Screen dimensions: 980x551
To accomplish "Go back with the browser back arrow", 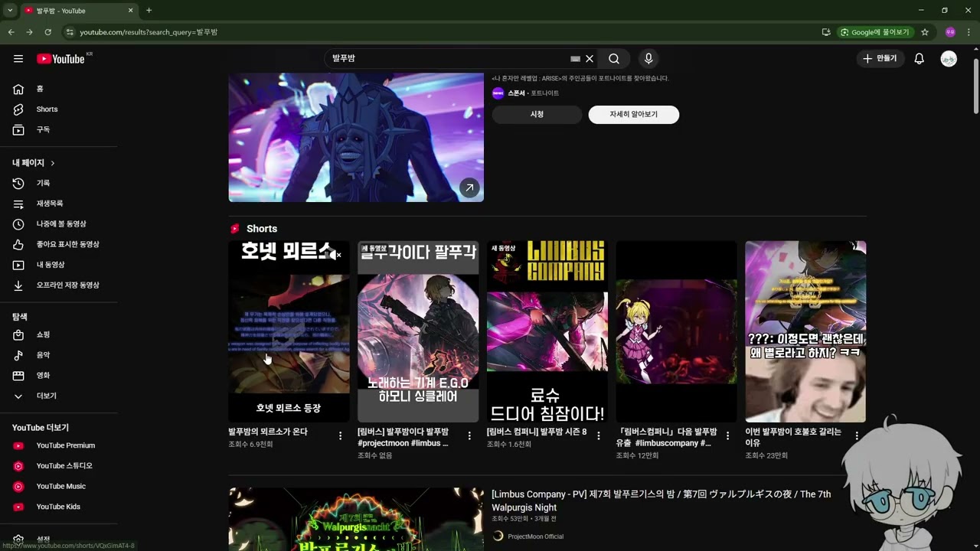I will [x=11, y=32].
